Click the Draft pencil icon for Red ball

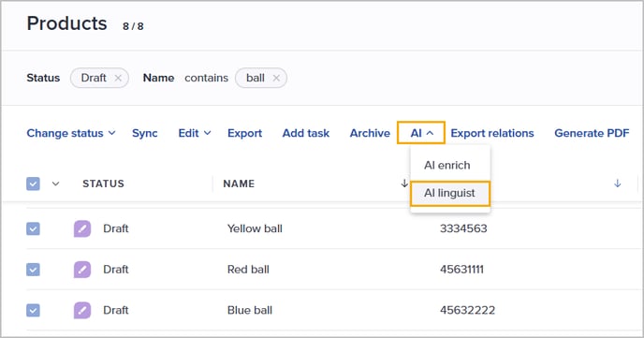[82, 270]
